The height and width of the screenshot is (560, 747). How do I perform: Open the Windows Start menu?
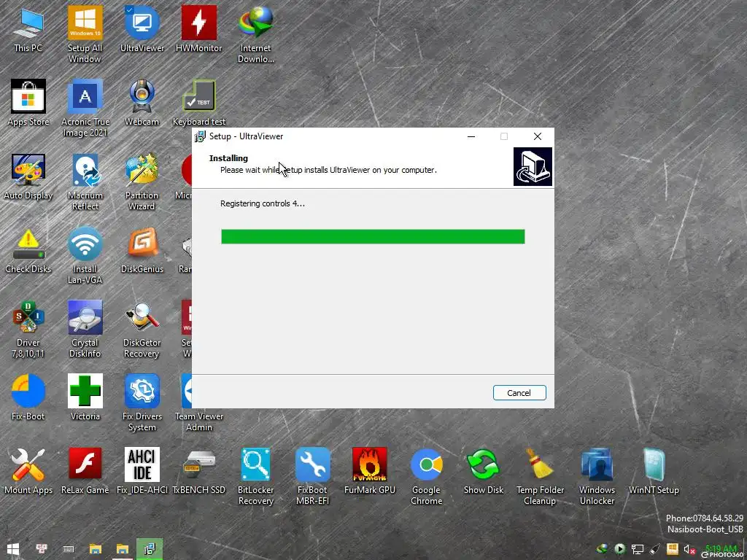point(13,550)
